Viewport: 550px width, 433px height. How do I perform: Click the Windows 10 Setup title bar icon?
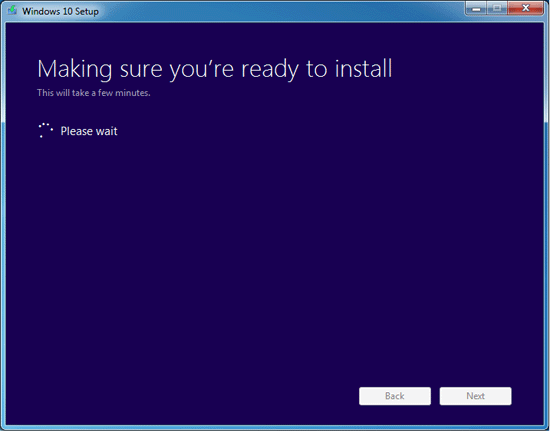click(12, 10)
